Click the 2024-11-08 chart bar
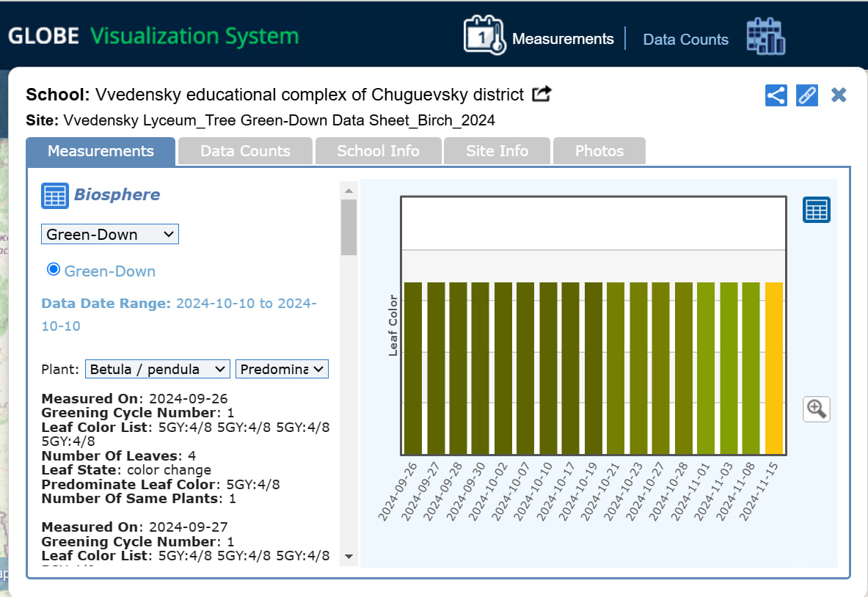868x597 pixels. click(x=751, y=368)
